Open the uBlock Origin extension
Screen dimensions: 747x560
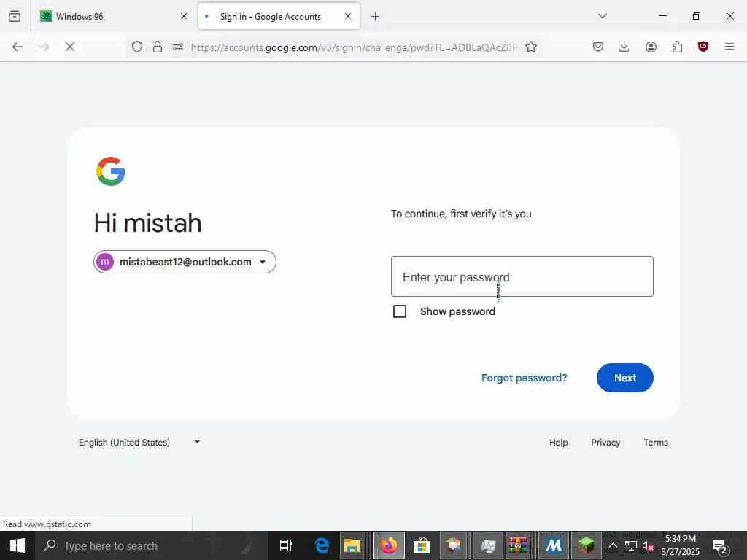pyautogui.click(x=703, y=47)
